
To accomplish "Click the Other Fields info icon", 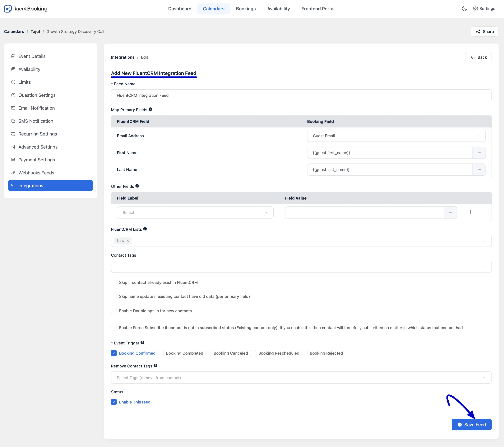I will pos(137,186).
